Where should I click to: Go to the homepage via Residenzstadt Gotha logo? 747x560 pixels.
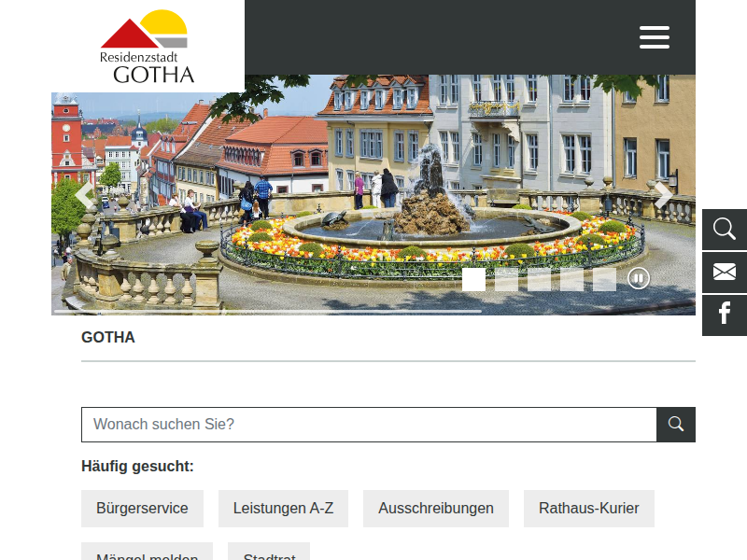tap(147, 47)
